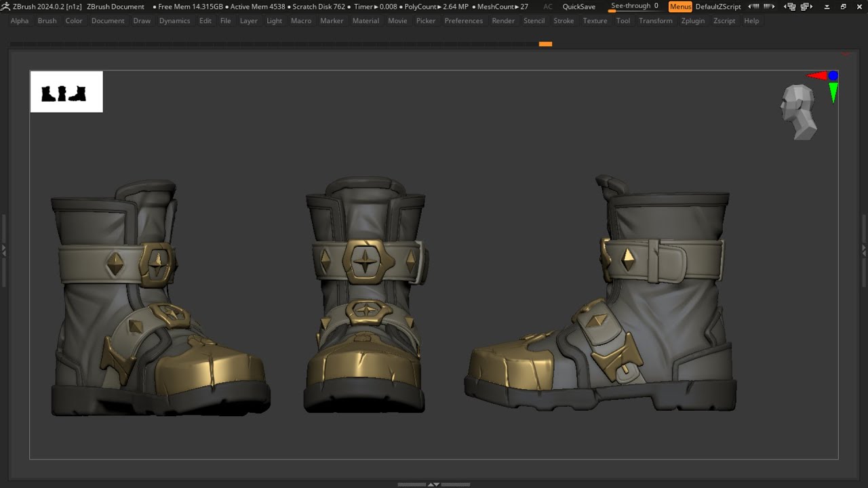868x488 pixels.
Task: Open the Light menu
Action: point(274,21)
